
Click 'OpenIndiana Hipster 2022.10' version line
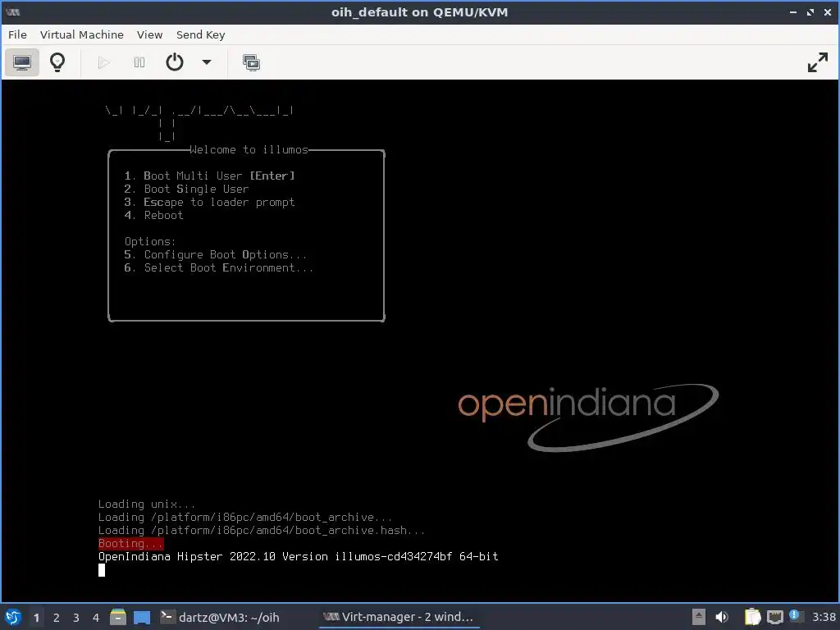pyautogui.click(x=299, y=557)
